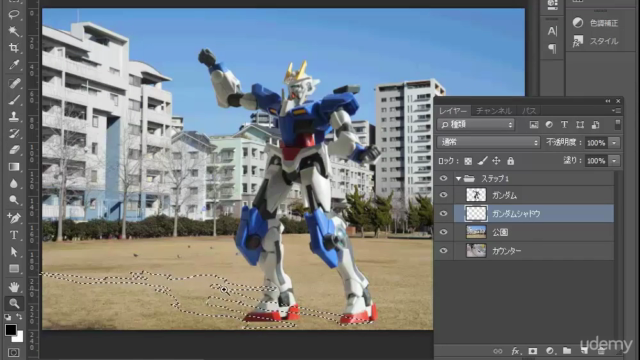Select the Path Selection tool
This screenshot has width=640, height=360.
click(13, 252)
